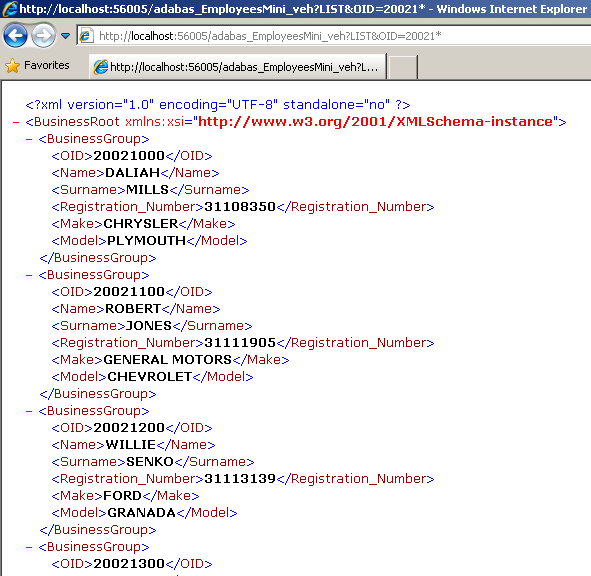Click the OID value 20021200

(x=129, y=428)
